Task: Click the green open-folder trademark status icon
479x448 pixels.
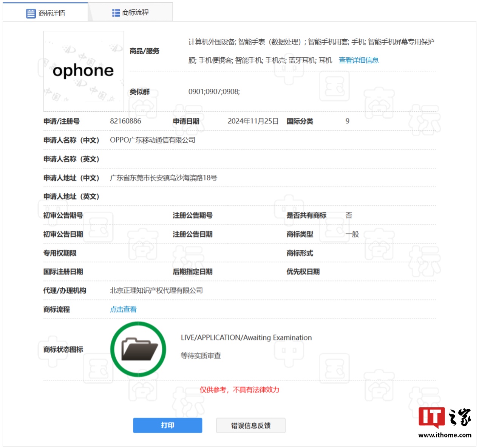Action: (138, 349)
